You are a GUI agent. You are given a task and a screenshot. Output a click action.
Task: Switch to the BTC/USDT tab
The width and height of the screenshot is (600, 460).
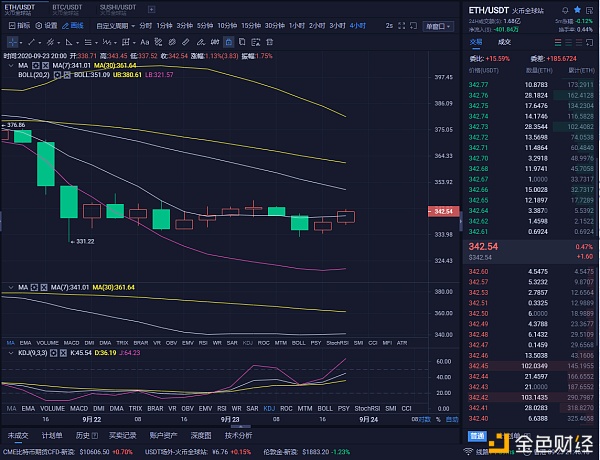point(68,8)
